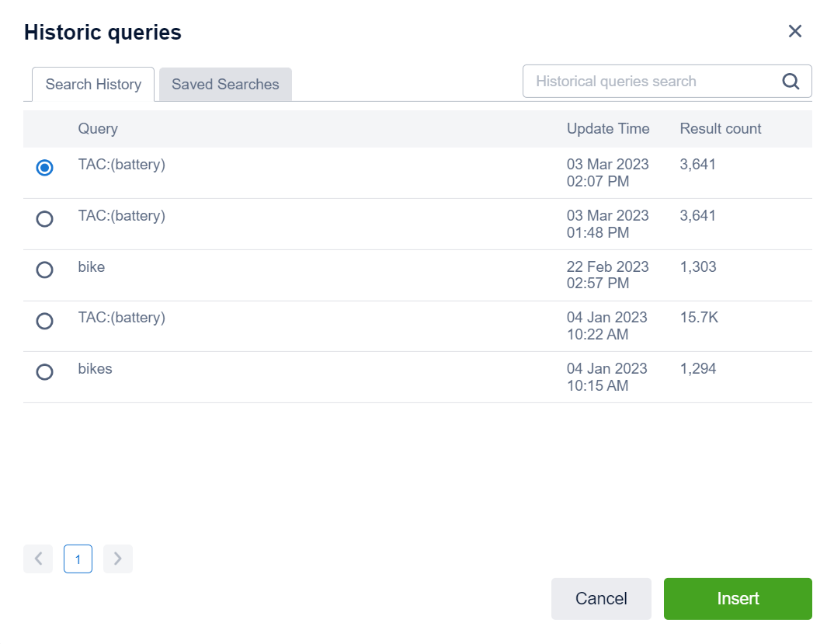834x644 pixels.
Task: Select TAC:(battery) query from 01:48 PM
Action: pos(45,219)
